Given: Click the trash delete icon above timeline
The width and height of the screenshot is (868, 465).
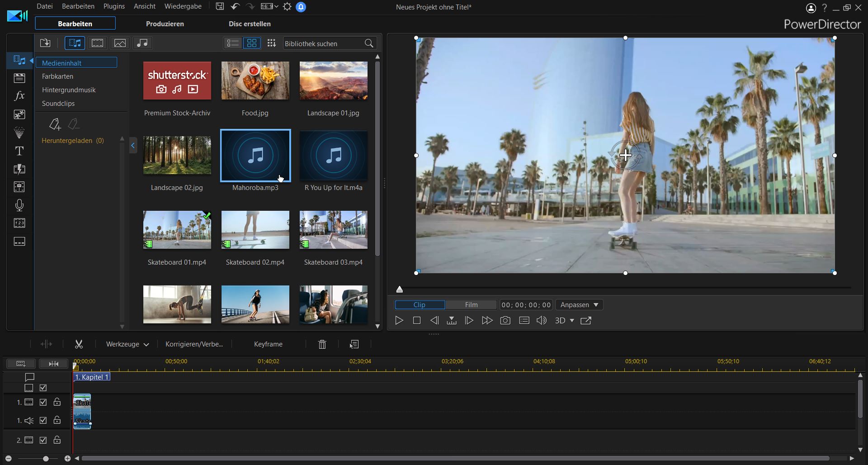Looking at the screenshot, I should coord(322,344).
